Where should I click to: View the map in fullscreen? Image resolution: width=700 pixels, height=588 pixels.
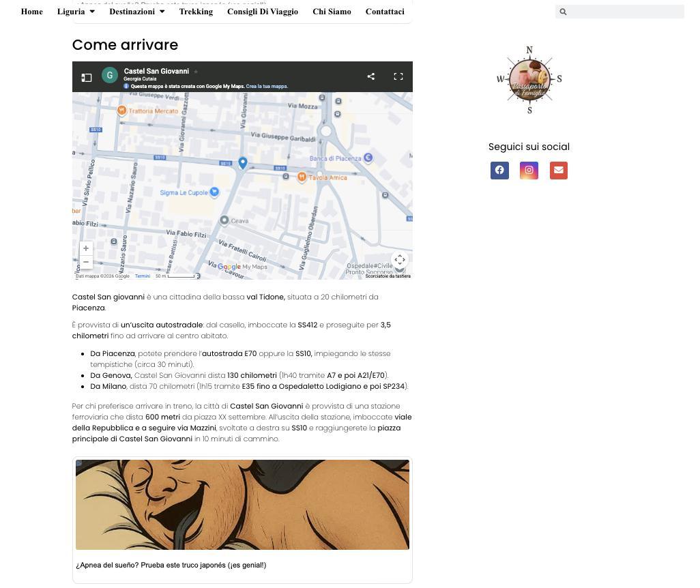(398, 76)
